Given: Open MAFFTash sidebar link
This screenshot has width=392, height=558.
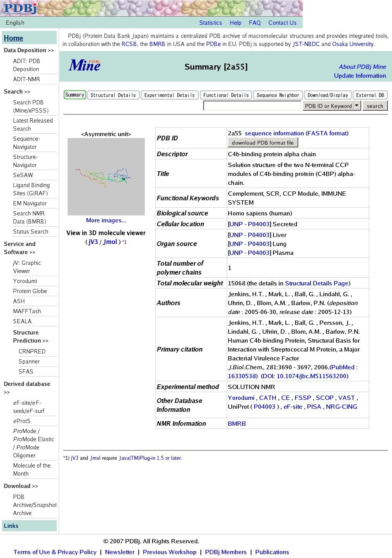Looking at the screenshot, I should 27,311.
